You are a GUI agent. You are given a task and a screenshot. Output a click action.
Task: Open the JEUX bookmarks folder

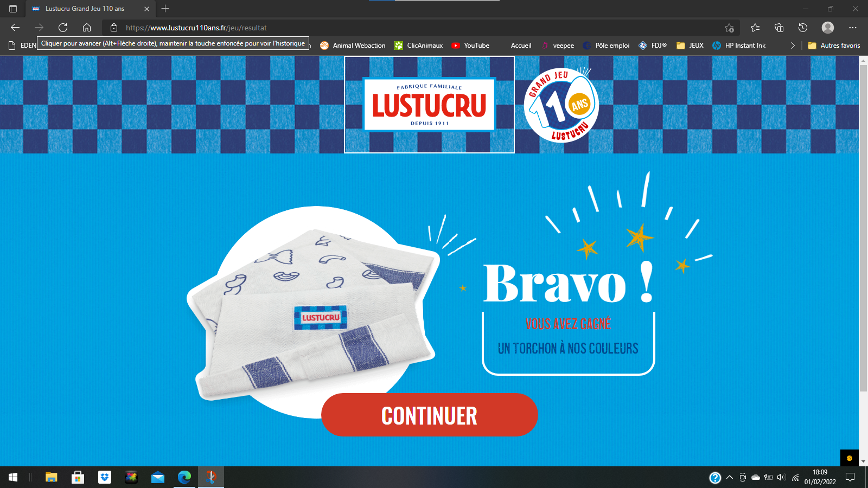click(690, 46)
